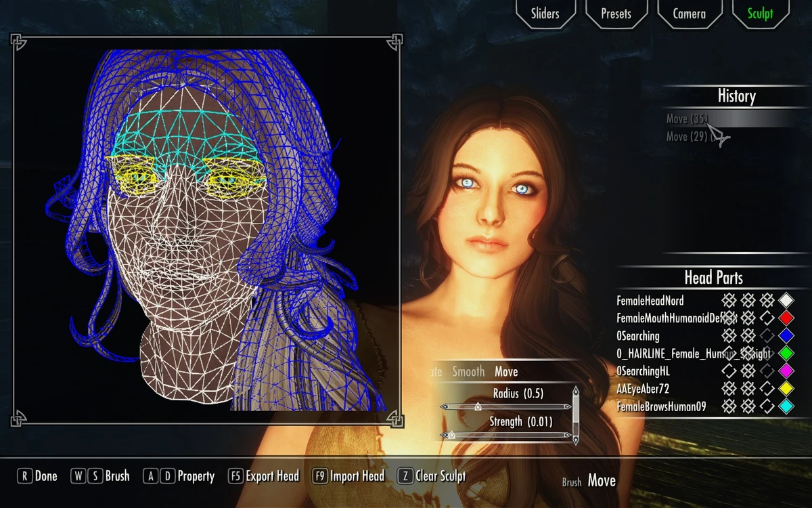This screenshot has height=508, width=812.
Task: Click the third mask icon for AAEyeAber72
Action: point(767,388)
